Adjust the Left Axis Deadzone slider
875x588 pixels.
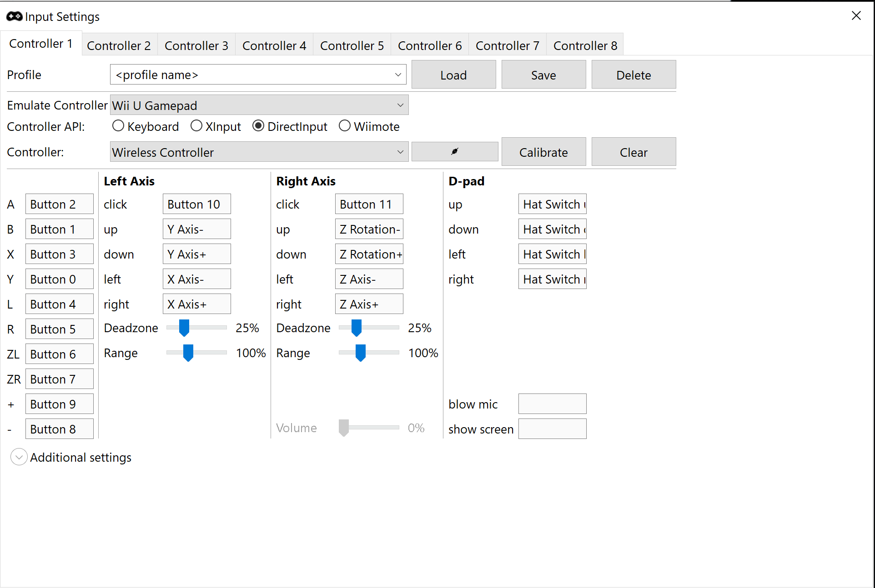(185, 328)
